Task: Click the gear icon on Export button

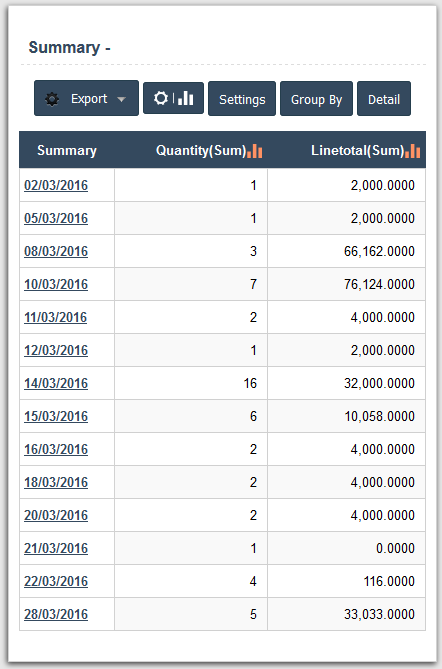Action: 52,99
